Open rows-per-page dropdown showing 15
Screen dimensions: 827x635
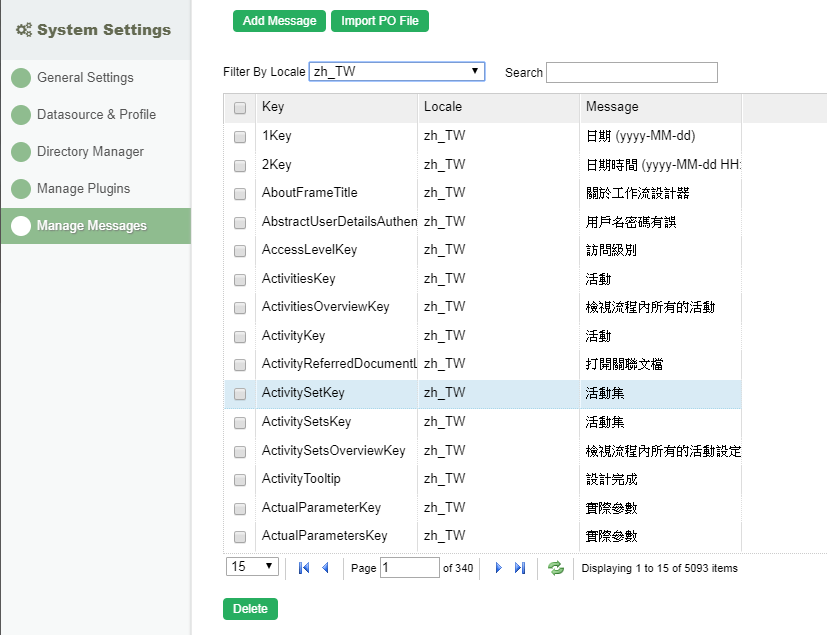coord(253,567)
